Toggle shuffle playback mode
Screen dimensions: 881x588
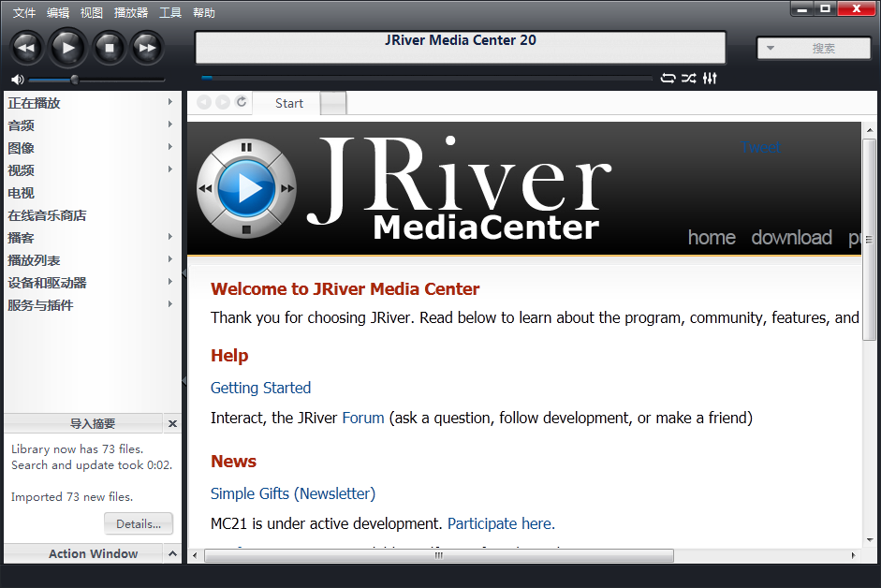pos(688,79)
